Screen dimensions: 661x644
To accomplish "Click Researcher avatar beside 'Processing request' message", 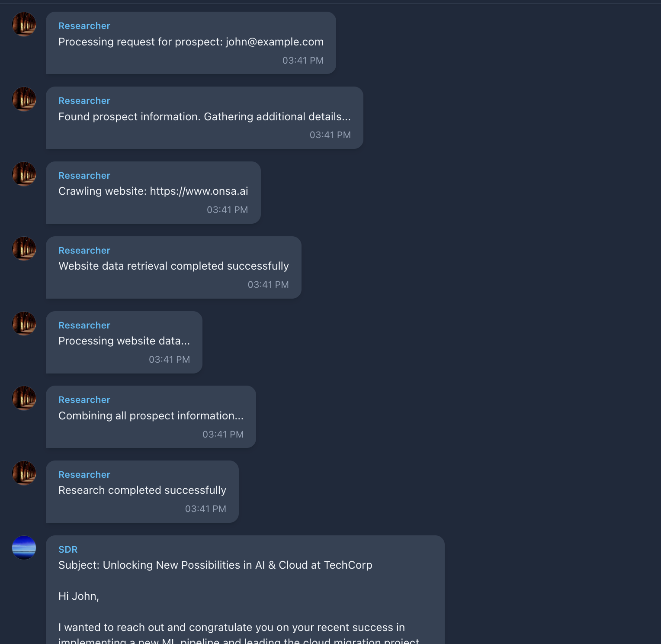I will [x=24, y=24].
